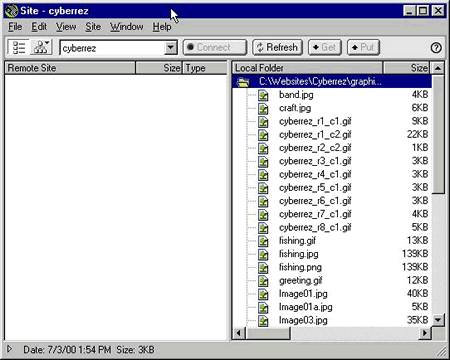Switch to Site Map view icon

click(41, 47)
